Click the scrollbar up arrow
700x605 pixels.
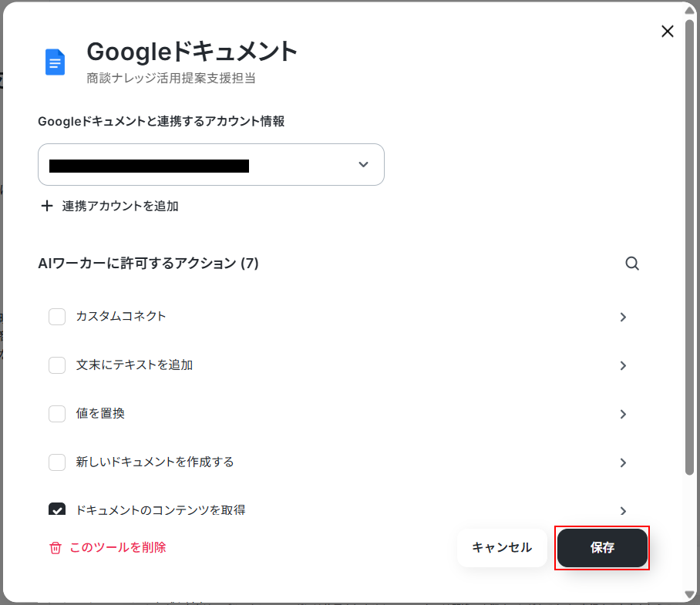click(690, 10)
